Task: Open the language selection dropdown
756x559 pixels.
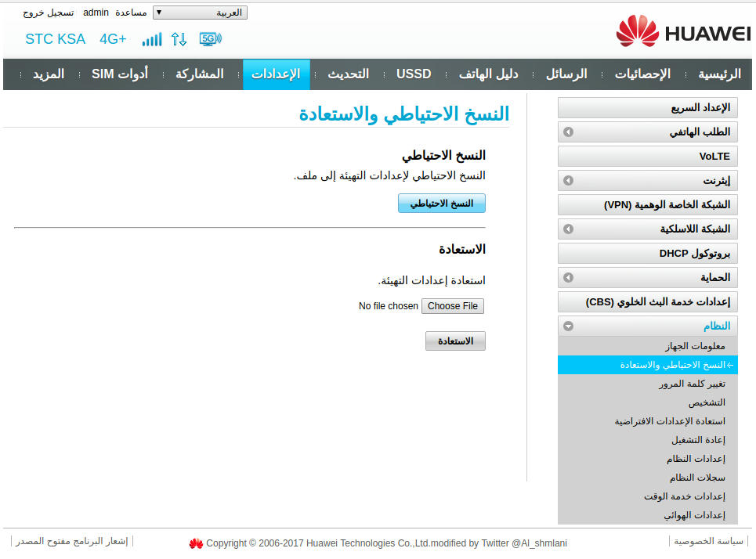Action: tap(200, 13)
